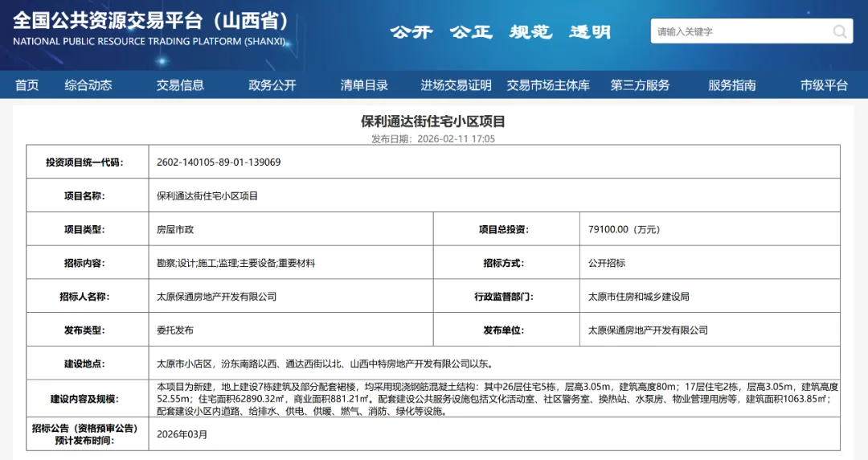868x460 pixels.
Task: Click the 房屋市政 project type value
Action: (175, 229)
